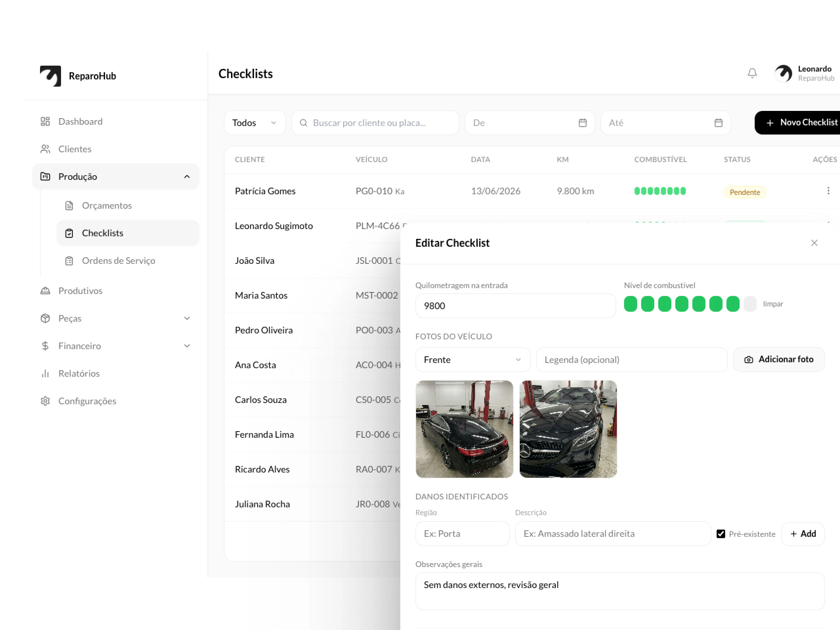The height and width of the screenshot is (630, 840).
Task: Open the Até date calendar icon
Action: [x=719, y=123]
